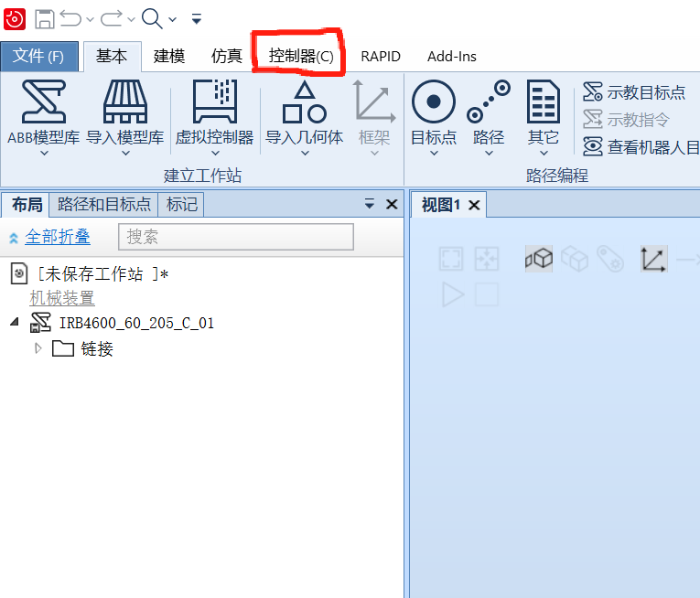Select the 布局 layout panel tab
This screenshot has height=598, width=700.
pos(27,205)
